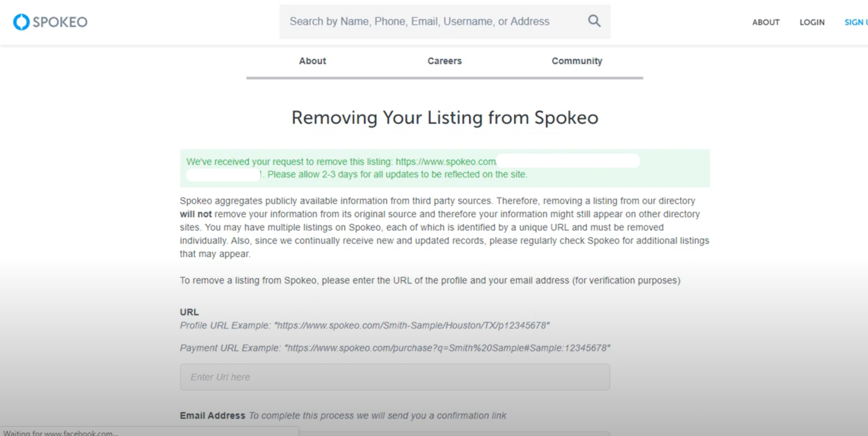Switch to the Careers tab
The width and height of the screenshot is (868, 436).
tap(444, 61)
